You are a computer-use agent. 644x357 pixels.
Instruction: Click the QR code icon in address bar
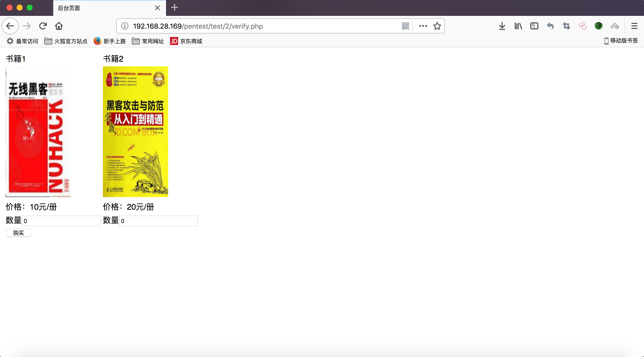coord(405,26)
